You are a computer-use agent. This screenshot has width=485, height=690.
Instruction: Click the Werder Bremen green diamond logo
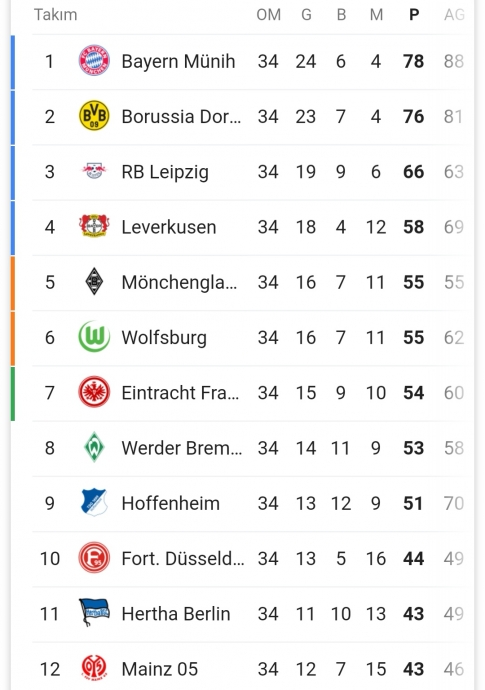[x=94, y=447]
